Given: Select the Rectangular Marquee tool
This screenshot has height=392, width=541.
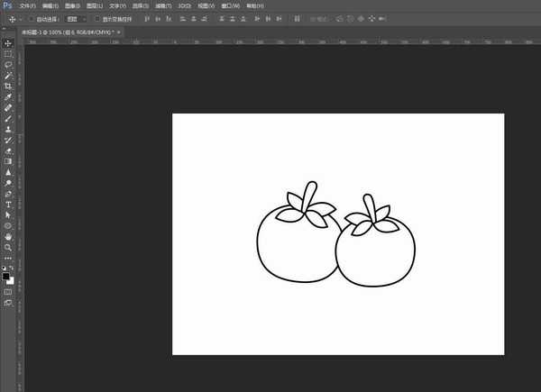Looking at the screenshot, I should [8, 54].
